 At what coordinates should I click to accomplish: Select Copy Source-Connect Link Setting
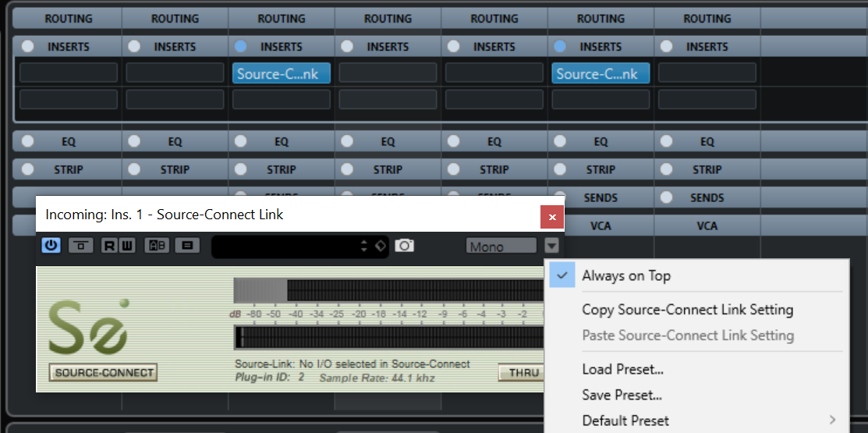coord(687,310)
